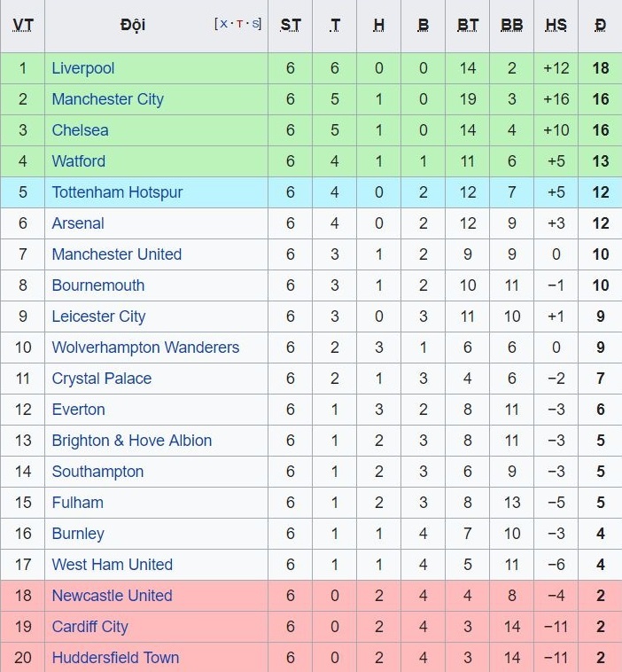Viewport: 622px width, 672px height.
Task: Open the Crystal Palace link
Action: pyautogui.click(x=101, y=379)
